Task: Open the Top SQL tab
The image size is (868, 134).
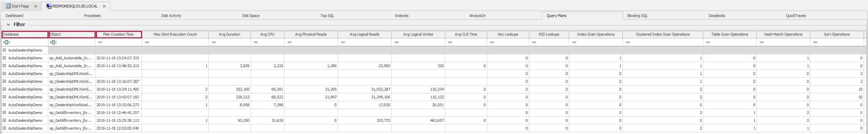Action: [x=327, y=16]
